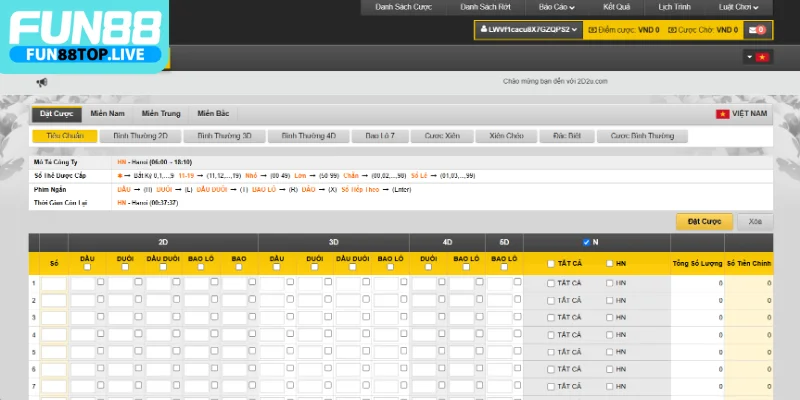Screen dimensions: 800x400
Task: Check 2D BAO LÔ column header checkbox
Action: (201, 267)
